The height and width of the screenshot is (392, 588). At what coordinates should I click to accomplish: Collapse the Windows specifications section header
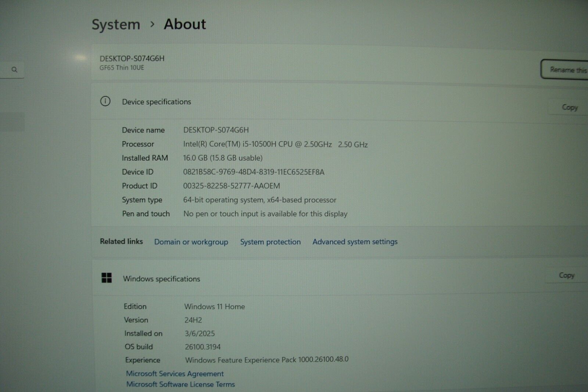(x=340, y=278)
